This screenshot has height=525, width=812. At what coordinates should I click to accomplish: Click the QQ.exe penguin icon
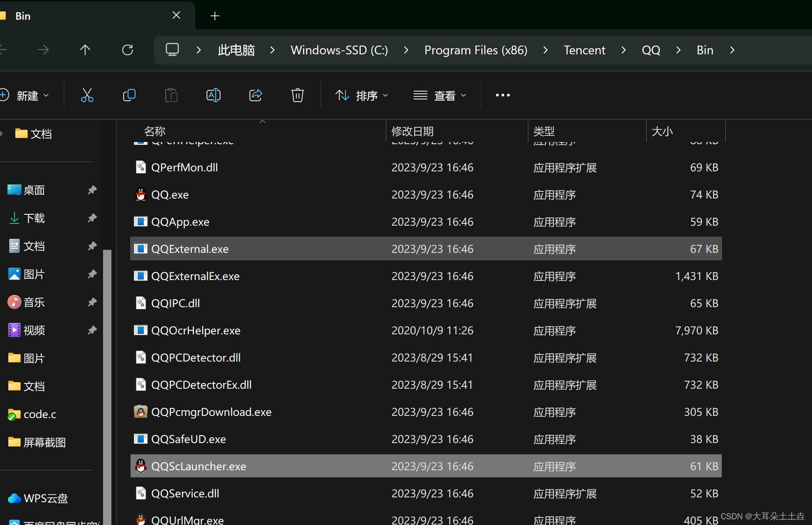click(140, 194)
